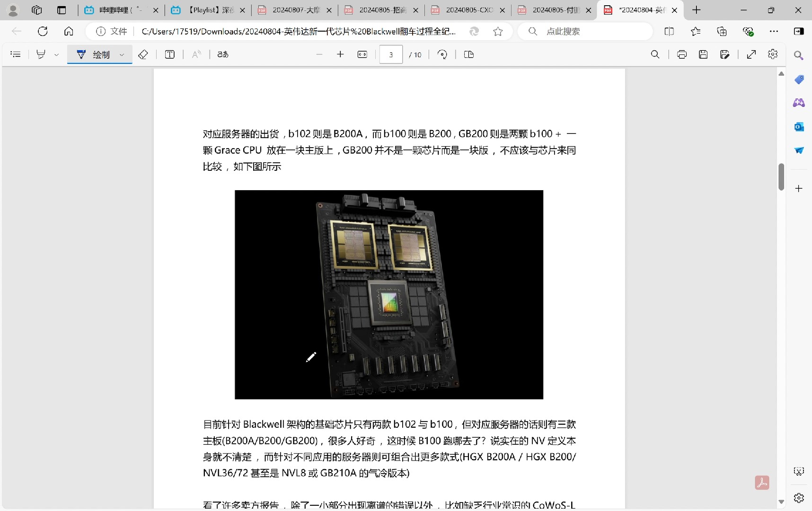Image resolution: width=812 pixels, height=511 pixels.
Task: Click the address bar URL
Action: click(299, 31)
